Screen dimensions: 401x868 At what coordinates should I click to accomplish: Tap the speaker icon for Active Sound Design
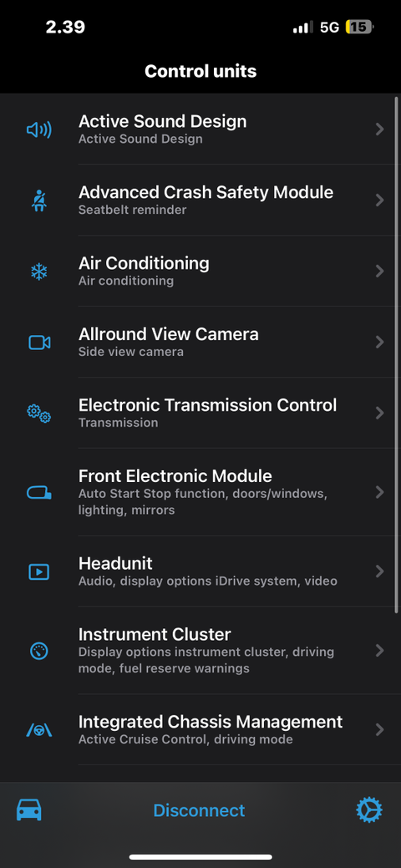pyautogui.click(x=38, y=129)
